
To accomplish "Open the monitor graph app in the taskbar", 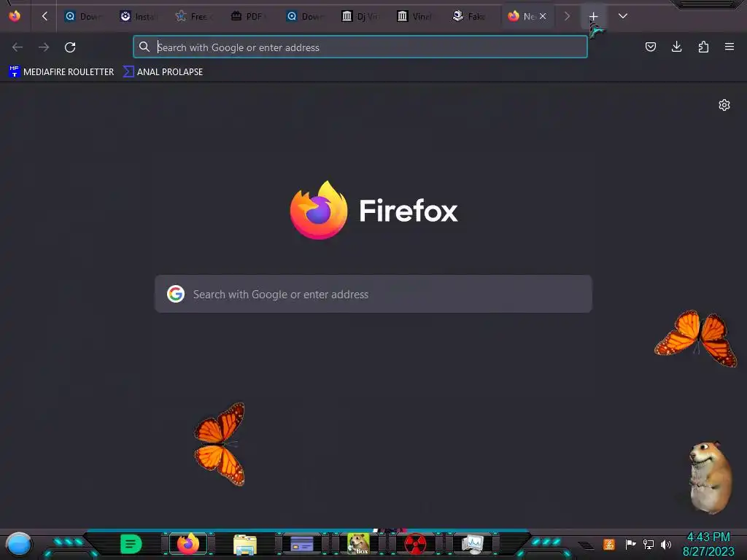I will coord(472,544).
